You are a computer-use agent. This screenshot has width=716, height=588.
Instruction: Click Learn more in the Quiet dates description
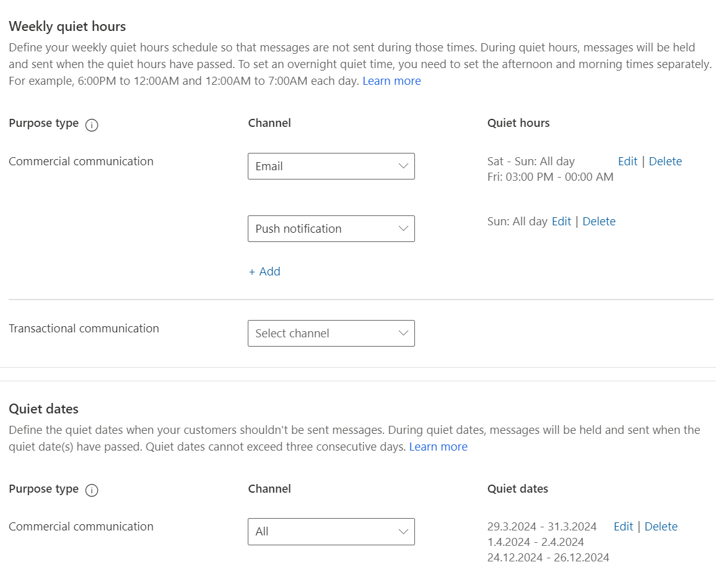tap(438, 446)
